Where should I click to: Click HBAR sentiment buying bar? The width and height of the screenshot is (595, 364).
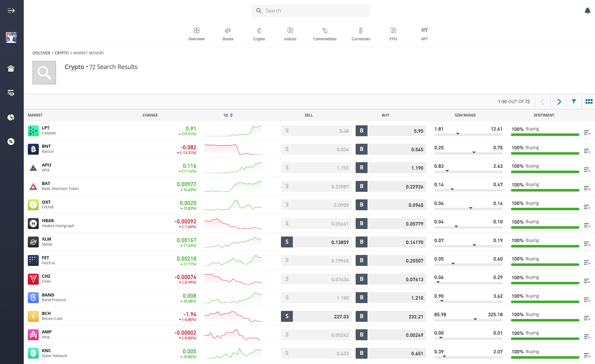coord(545,227)
